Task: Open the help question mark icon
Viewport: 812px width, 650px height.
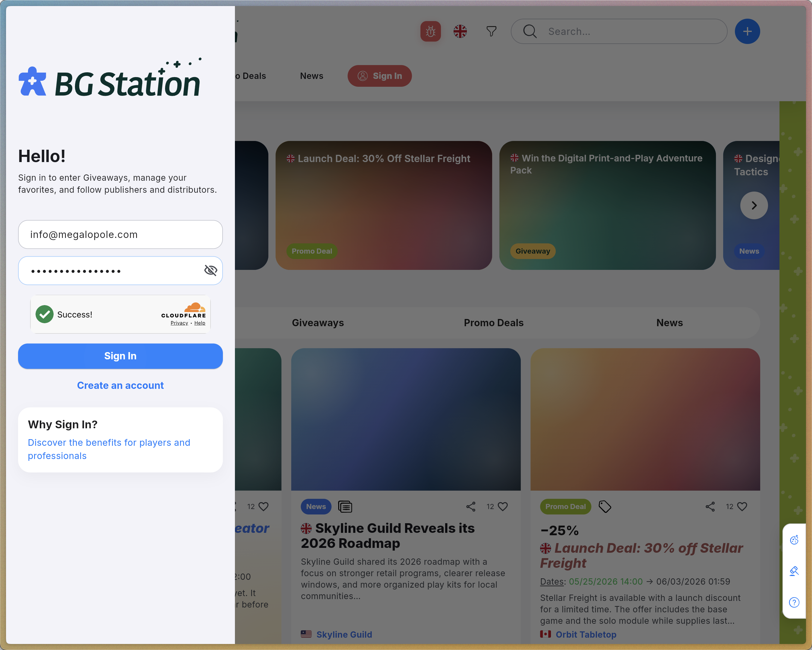Action: (794, 602)
